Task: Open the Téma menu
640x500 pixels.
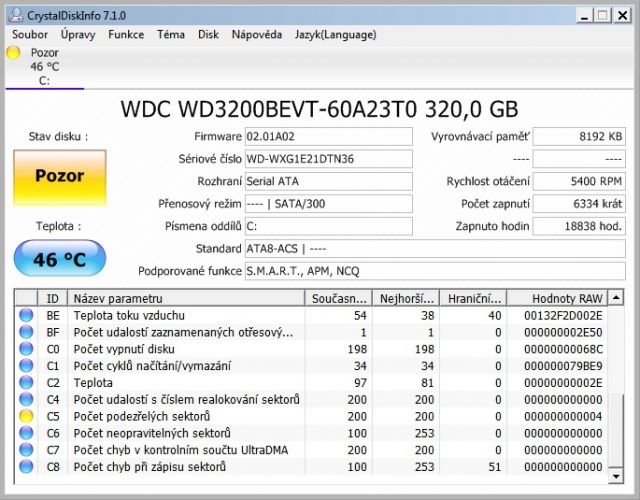Action: [171, 35]
